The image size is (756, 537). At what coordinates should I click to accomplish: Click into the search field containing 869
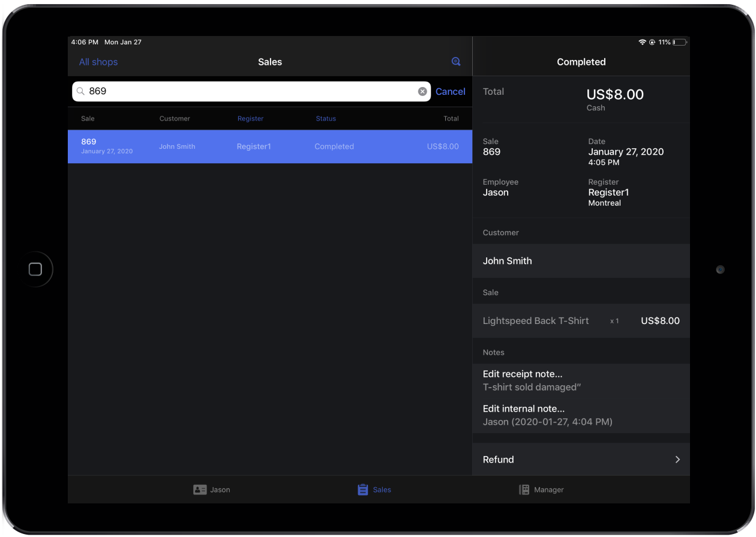tap(251, 91)
